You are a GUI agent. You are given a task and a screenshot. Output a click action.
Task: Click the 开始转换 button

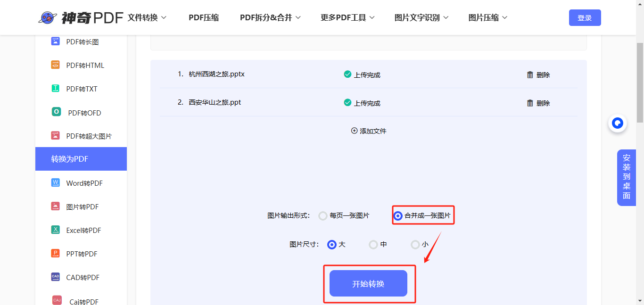click(369, 283)
